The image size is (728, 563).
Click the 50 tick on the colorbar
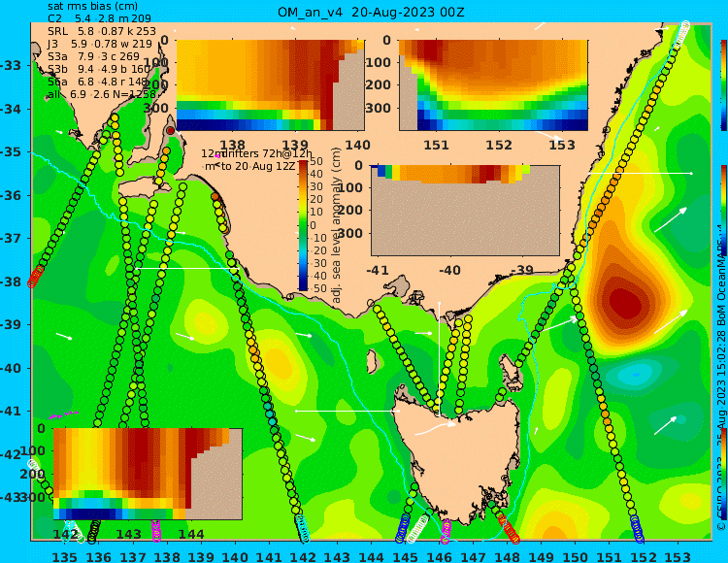point(316,161)
